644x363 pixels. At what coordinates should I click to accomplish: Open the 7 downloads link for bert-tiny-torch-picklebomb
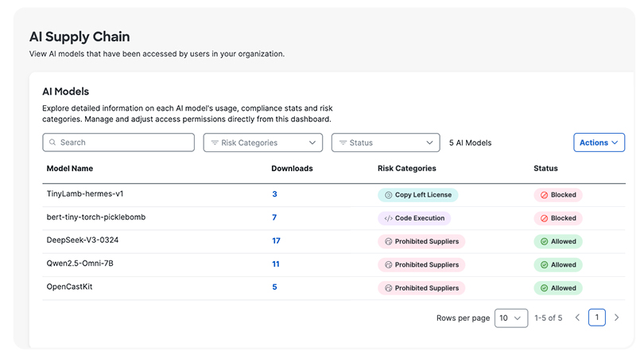274,217
